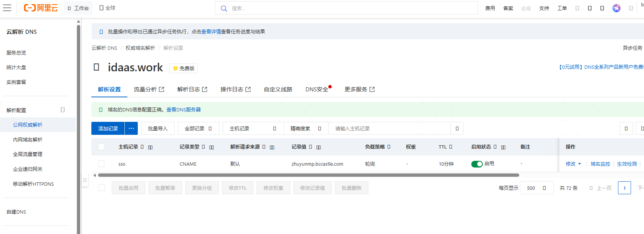Open the 全部记录 filter dropdown
The width and height of the screenshot is (644, 234).
pos(198,129)
